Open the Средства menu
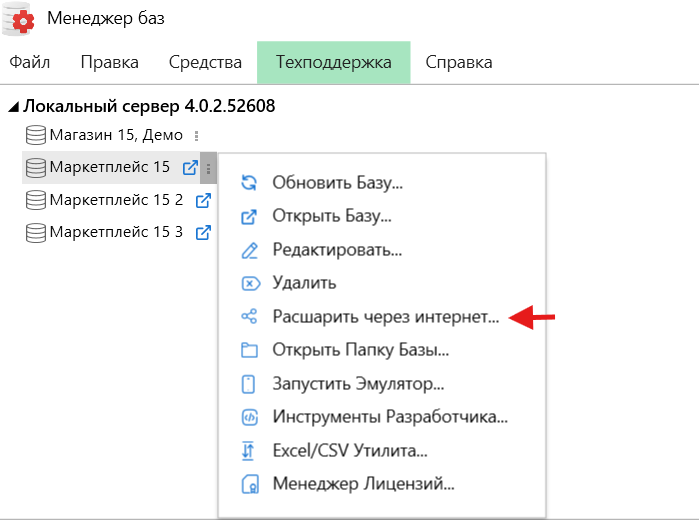Screen dimensions: 699x520 point(205,62)
